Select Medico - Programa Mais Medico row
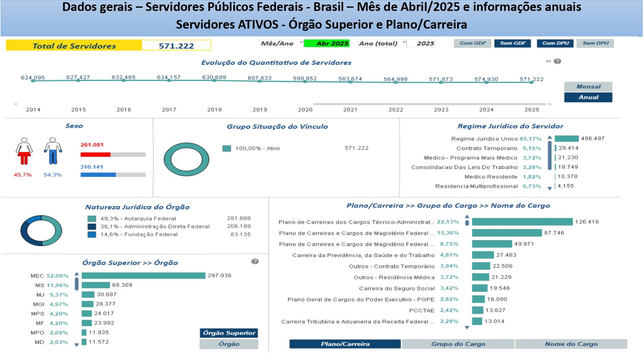The image size is (644, 362). click(x=502, y=158)
